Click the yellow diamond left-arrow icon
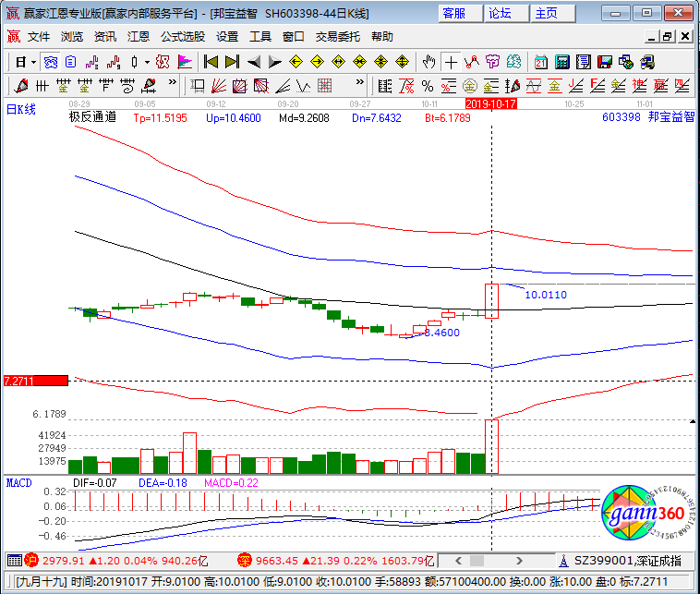Viewport: 700px width, 594px height. pos(296,62)
